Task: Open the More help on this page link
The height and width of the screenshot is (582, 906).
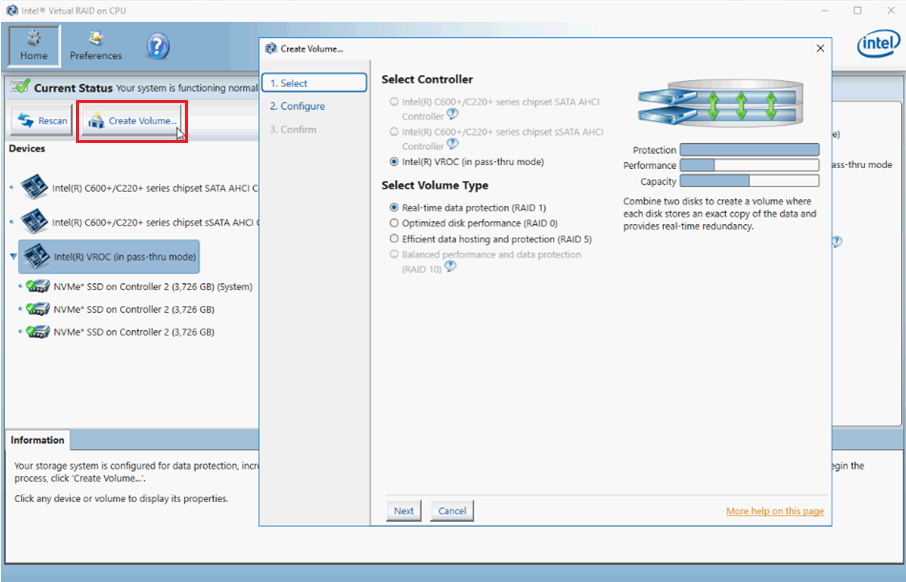Action: click(775, 511)
